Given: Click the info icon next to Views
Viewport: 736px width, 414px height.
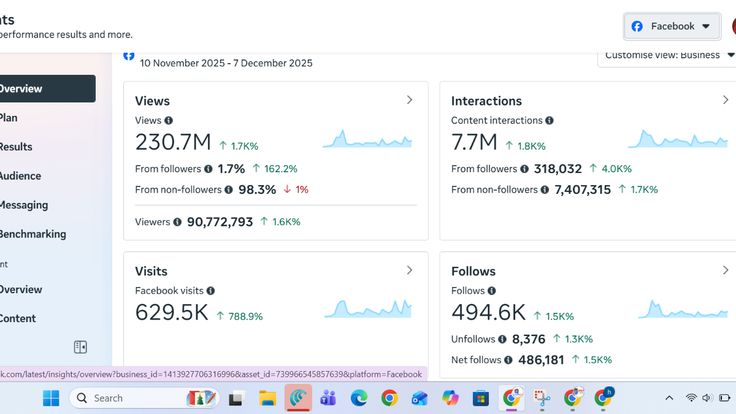Looking at the screenshot, I should coord(168,121).
